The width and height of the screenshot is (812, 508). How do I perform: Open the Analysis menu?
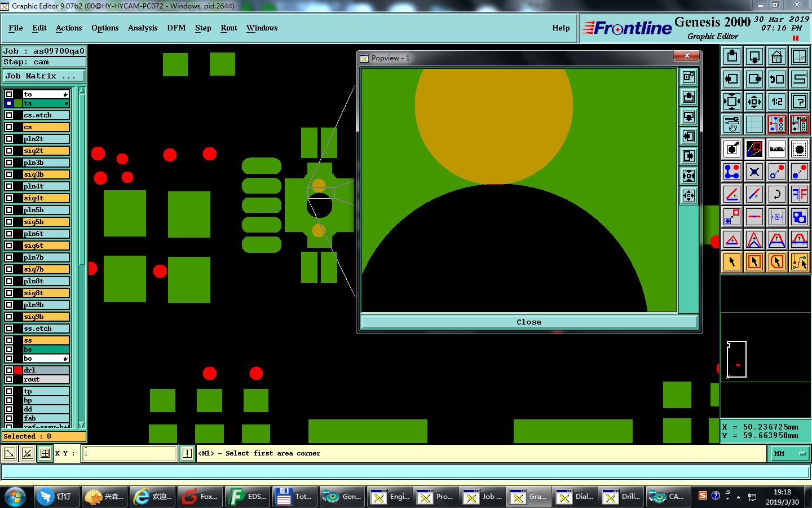pyautogui.click(x=143, y=28)
